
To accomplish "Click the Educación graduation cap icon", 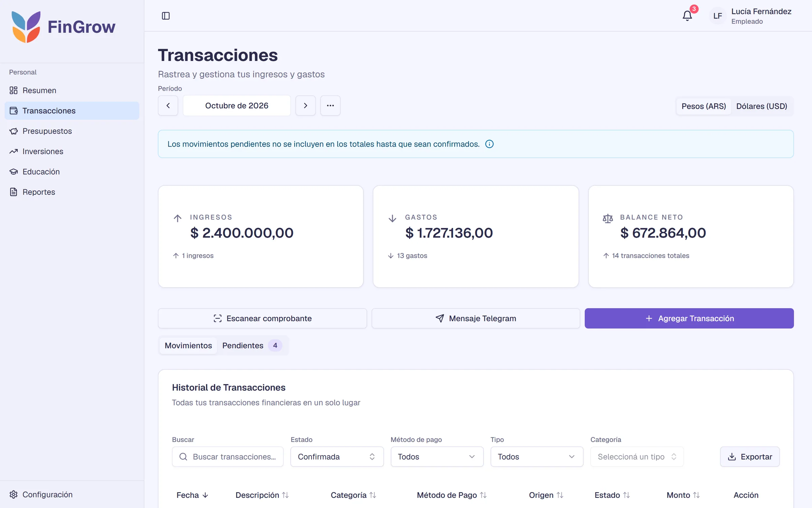I will pos(14,172).
